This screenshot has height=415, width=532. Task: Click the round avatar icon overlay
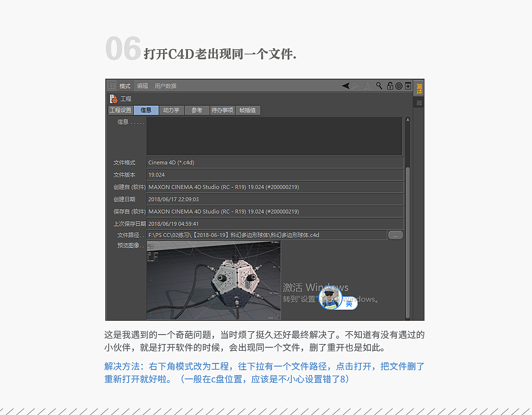(x=330, y=299)
